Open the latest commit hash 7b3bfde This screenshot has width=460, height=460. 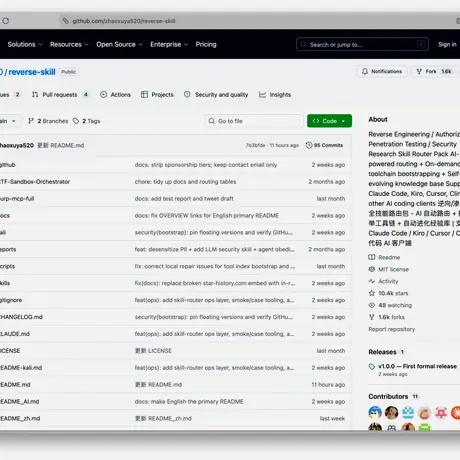(x=255, y=145)
